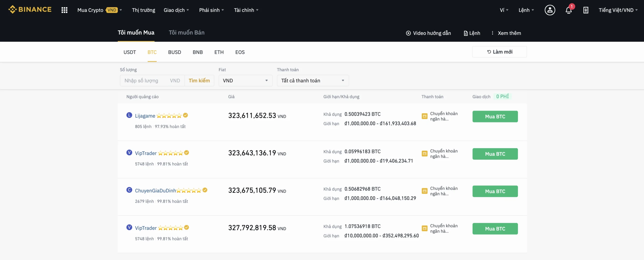
Task: Open the Fiat VND dropdown
Action: click(246, 81)
